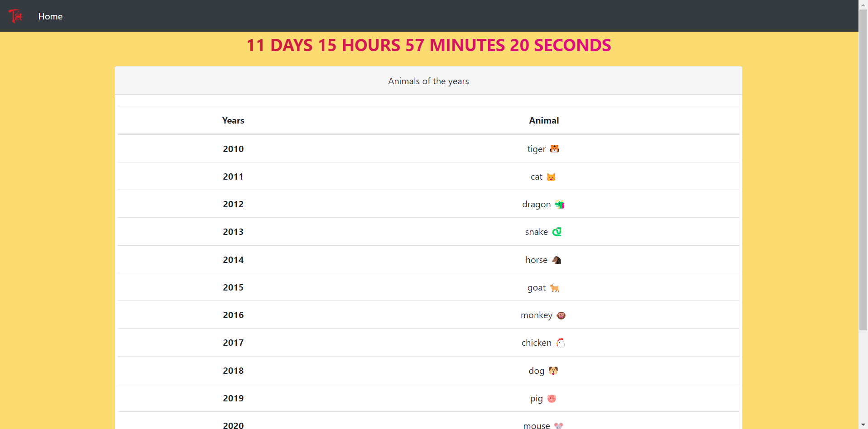Select the 2010 year cell
Image resolution: width=868 pixels, height=429 pixels.
point(233,149)
